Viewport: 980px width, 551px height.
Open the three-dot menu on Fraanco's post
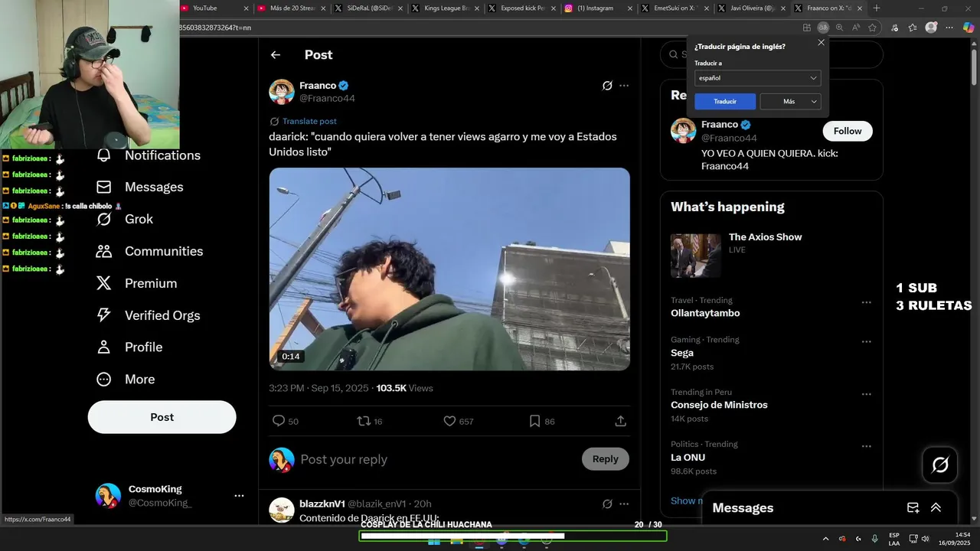[x=624, y=86]
